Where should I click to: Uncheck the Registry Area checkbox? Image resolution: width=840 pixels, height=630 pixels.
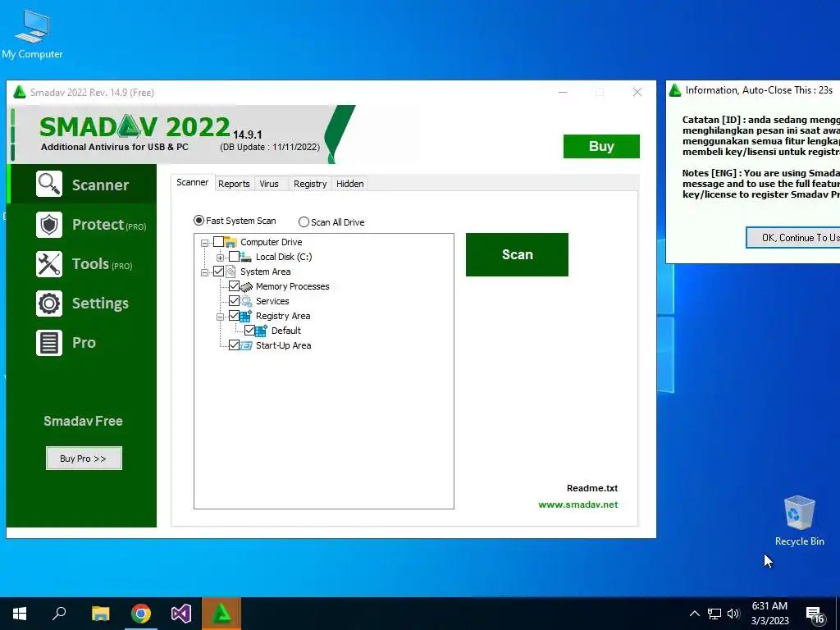234,316
